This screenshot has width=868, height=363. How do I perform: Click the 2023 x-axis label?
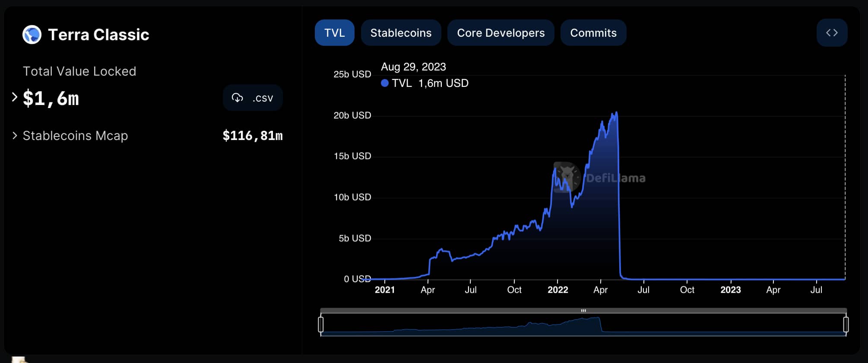click(731, 290)
